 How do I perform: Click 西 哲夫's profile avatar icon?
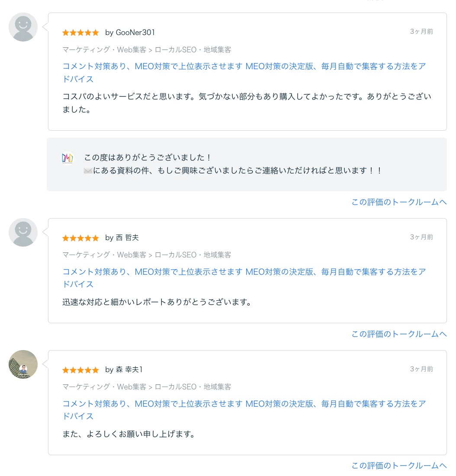[23, 232]
